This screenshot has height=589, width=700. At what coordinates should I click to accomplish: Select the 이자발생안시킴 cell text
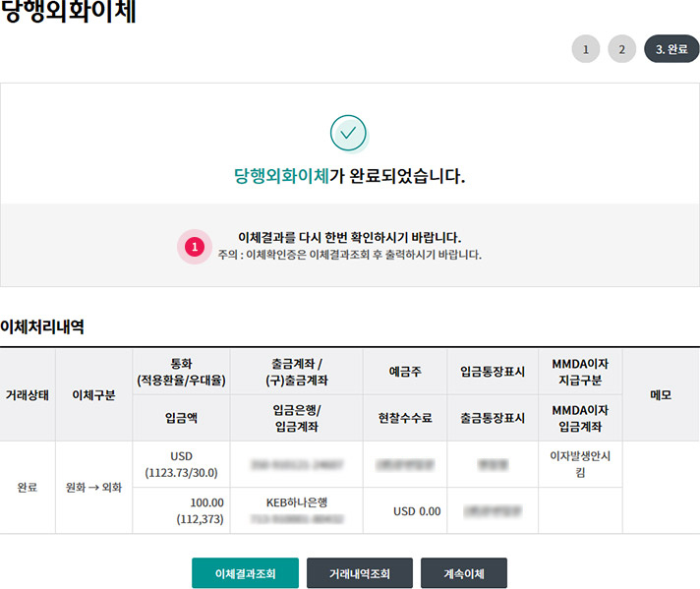coord(580,463)
